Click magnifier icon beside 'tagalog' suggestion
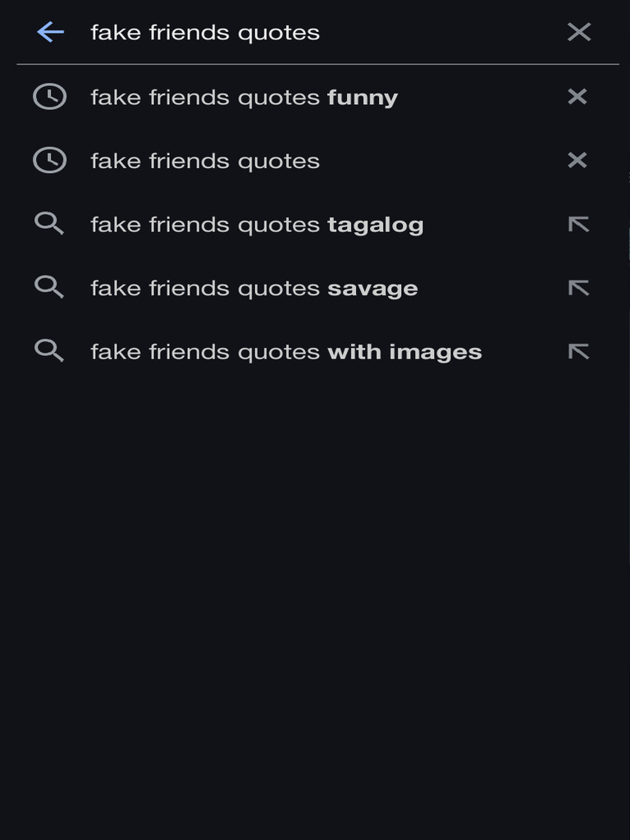The image size is (630, 840). [49, 224]
